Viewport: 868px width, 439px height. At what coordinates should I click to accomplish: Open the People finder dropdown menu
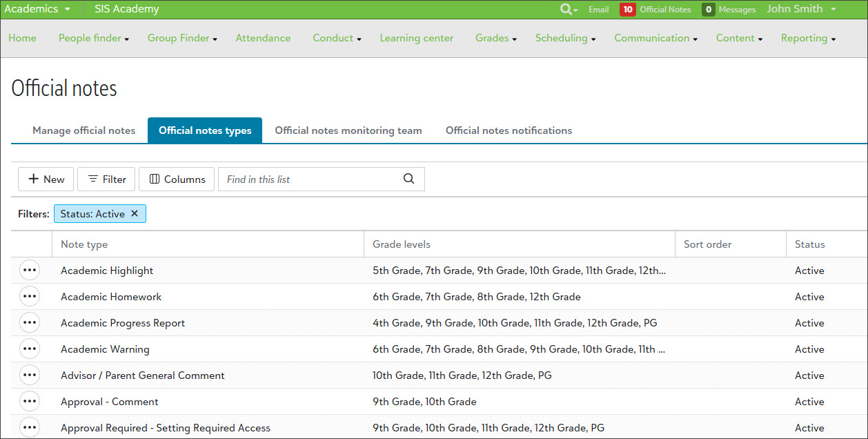(93, 39)
